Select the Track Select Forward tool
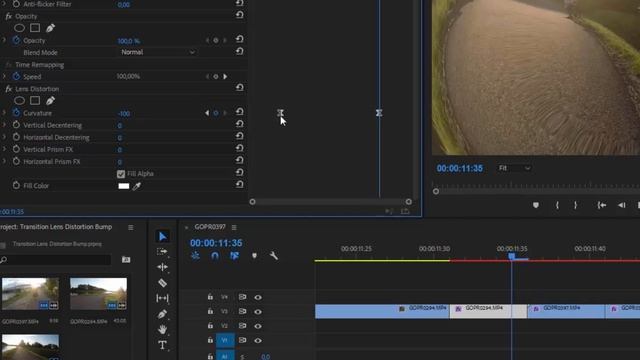 162,251
